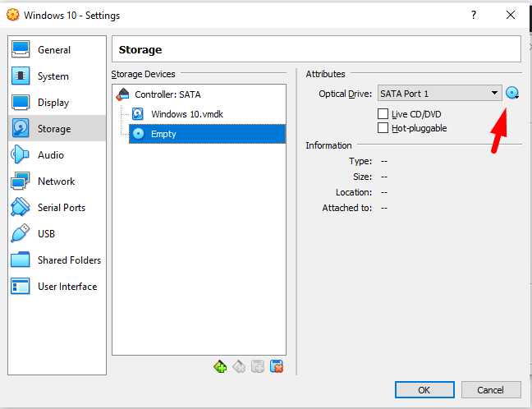The image size is (532, 409).
Task: Enable the Live CD/DVD checkbox
Action: pyautogui.click(x=383, y=114)
